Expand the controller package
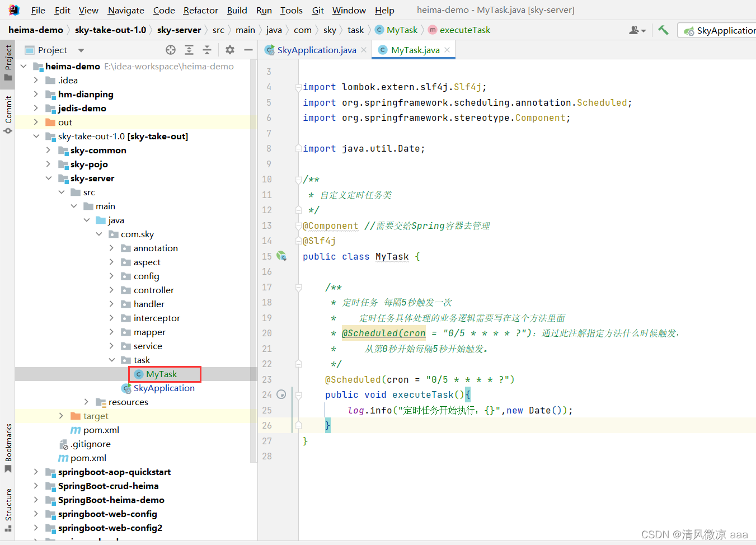This screenshot has width=756, height=545. pos(111,290)
